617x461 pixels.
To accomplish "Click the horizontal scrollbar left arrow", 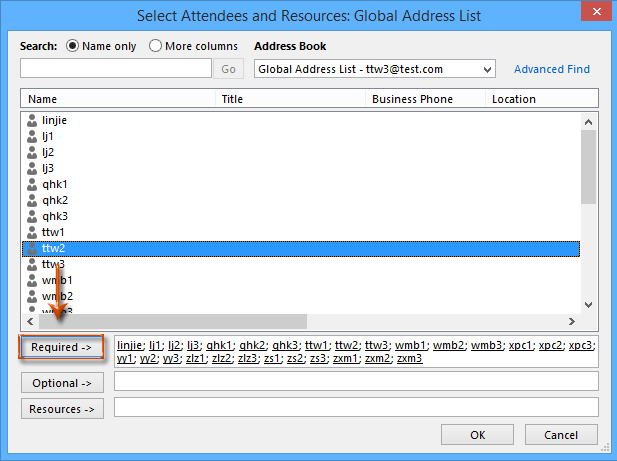I will point(30,321).
